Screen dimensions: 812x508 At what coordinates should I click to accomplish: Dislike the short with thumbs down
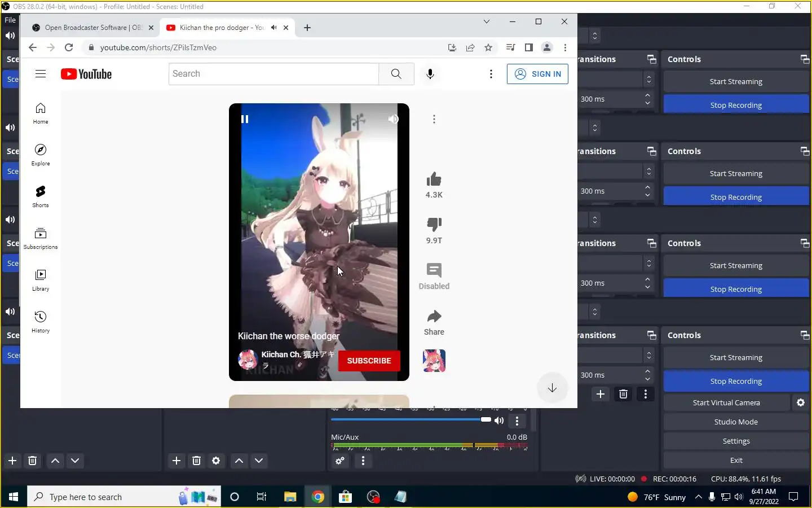pos(434,225)
